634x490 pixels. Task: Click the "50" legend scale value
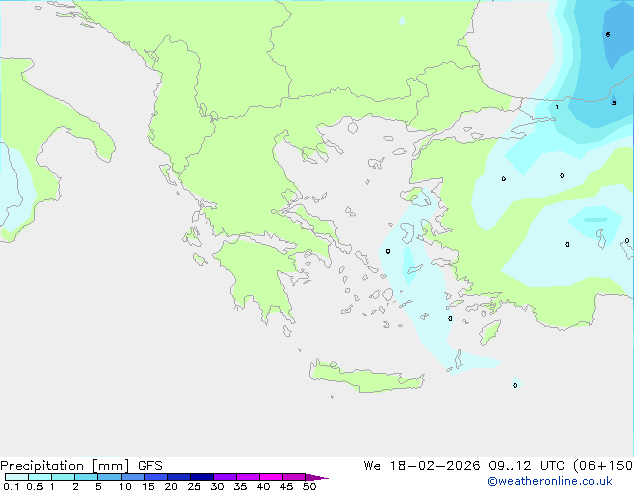click(x=310, y=486)
